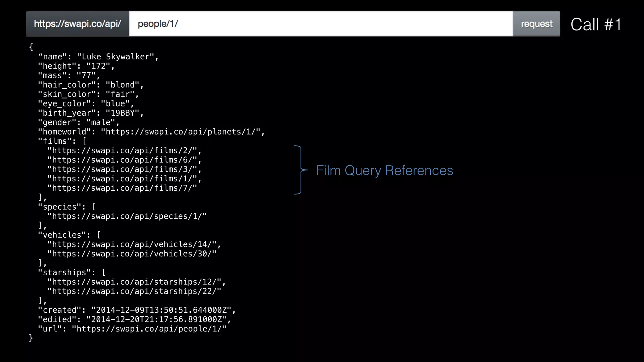The image size is (644, 362).
Task: Open the starships/22/ URL
Action: click(x=134, y=292)
